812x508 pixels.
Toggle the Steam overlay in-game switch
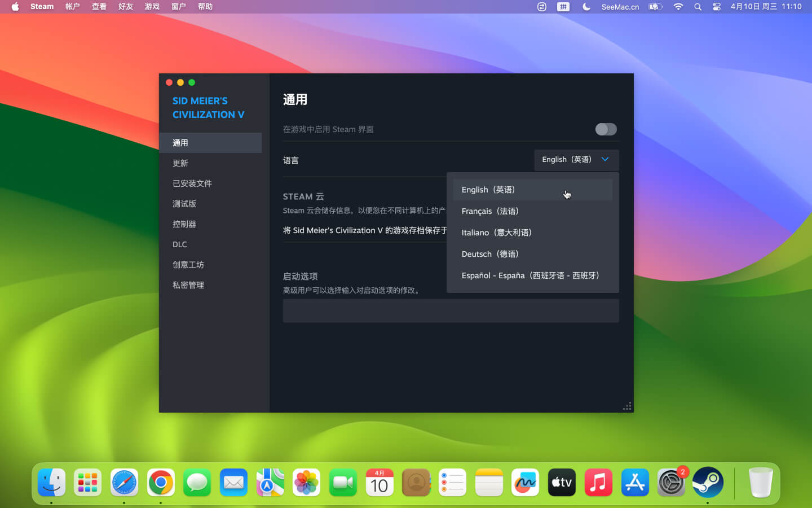606,129
